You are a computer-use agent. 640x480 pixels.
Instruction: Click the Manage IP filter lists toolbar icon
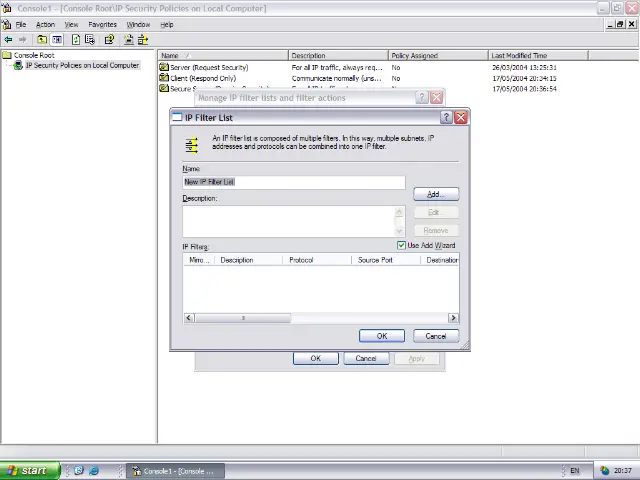[x=143, y=40]
